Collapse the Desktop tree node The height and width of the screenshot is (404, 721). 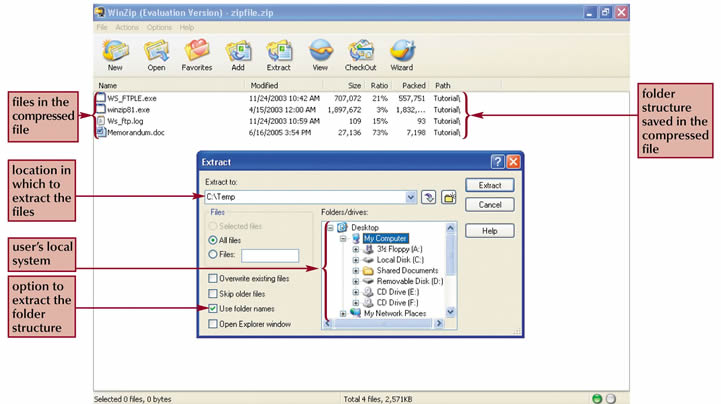(330, 228)
